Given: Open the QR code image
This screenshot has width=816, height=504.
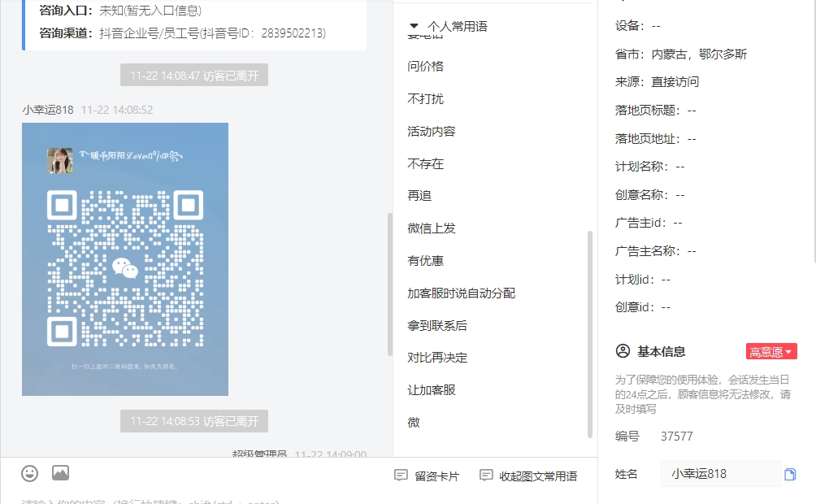Looking at the screenshot, I should 125,259.
